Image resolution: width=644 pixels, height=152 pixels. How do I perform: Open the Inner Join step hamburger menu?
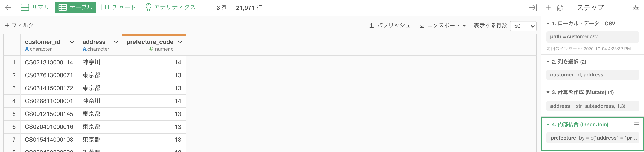point(636,124)
